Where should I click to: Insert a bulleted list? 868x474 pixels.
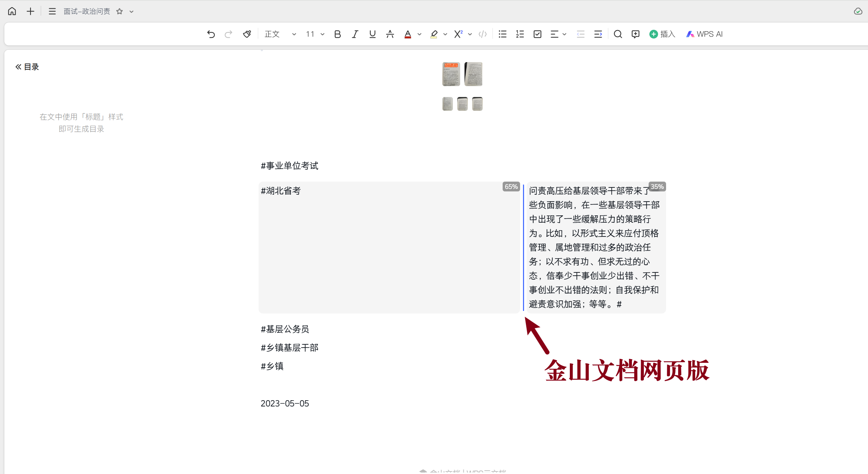(503, 34)
